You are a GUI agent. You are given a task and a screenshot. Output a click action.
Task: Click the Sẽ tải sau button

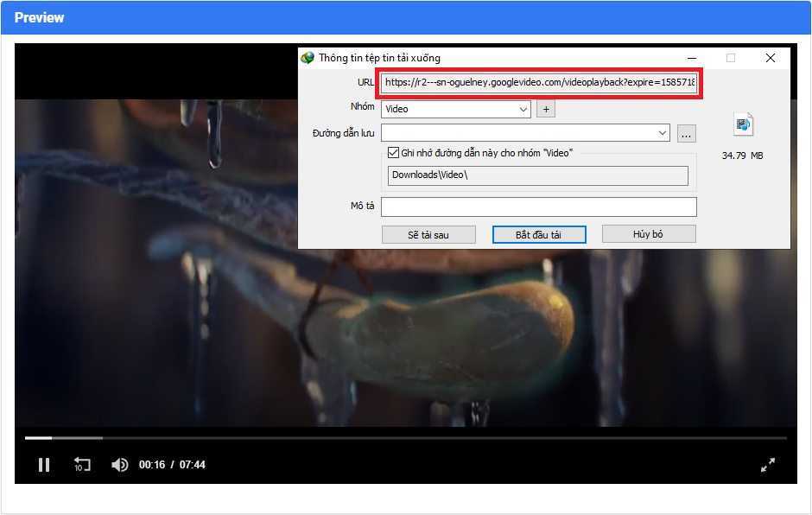(x=428, y=235)
